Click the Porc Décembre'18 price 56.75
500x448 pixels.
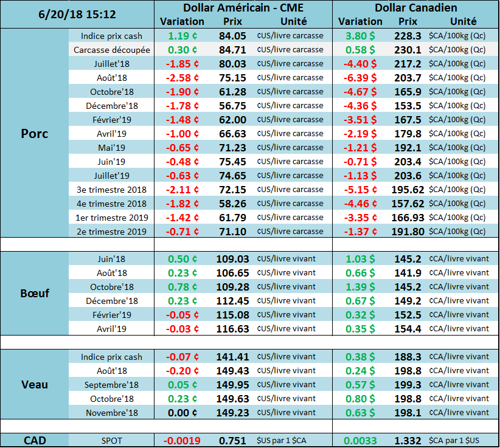pyautogui.click(x=232, y=106)
